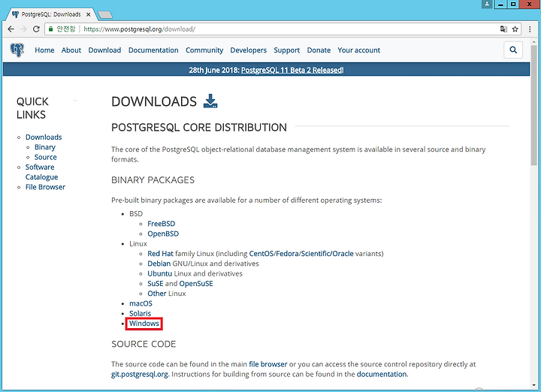
Task: Open About in site navigation
Action: (x=71, y=50)
